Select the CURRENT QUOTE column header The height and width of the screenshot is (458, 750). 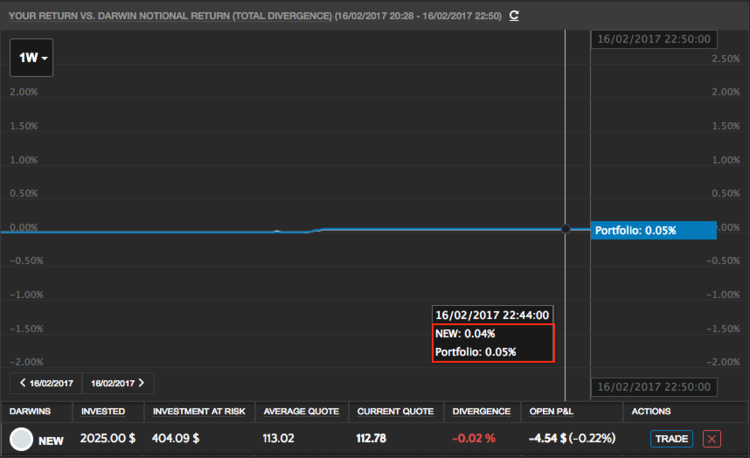coord(396,411)
